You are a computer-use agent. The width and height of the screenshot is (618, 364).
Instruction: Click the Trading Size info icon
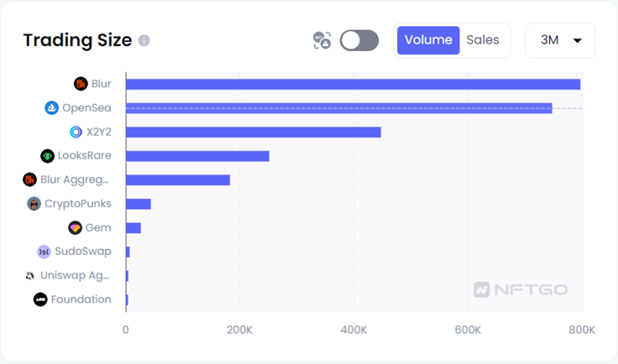pyautogui.click(x=144, y=40)
